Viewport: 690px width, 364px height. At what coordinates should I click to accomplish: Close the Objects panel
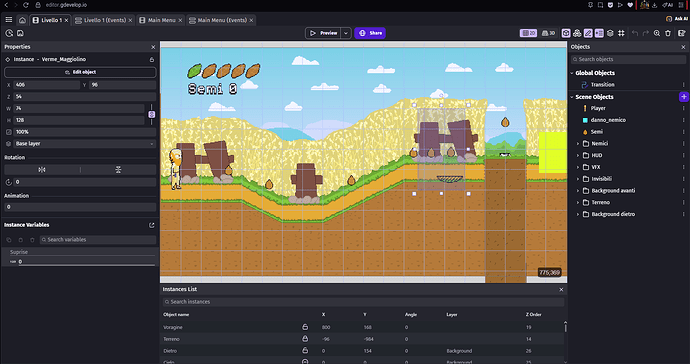pos(683,47)
